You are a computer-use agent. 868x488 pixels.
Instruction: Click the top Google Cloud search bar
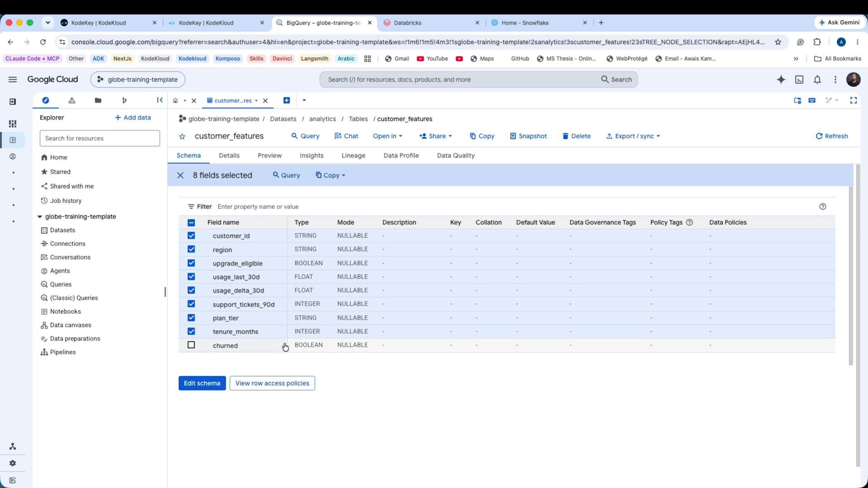click(478, 80)
